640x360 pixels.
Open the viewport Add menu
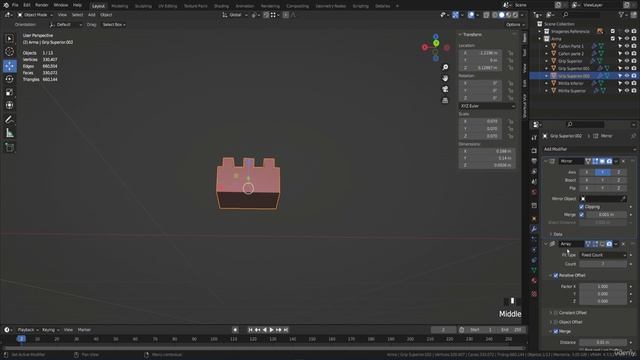[x=91, y=15]
